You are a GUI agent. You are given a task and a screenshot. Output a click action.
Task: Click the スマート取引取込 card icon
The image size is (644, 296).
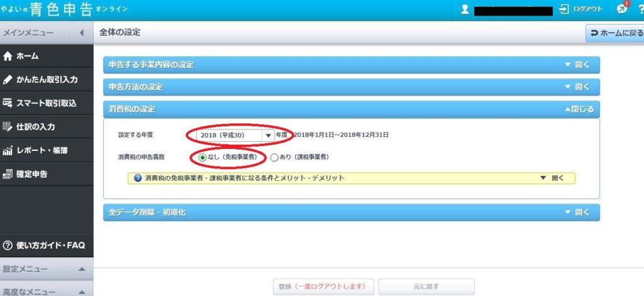click(x=8, y=103)
